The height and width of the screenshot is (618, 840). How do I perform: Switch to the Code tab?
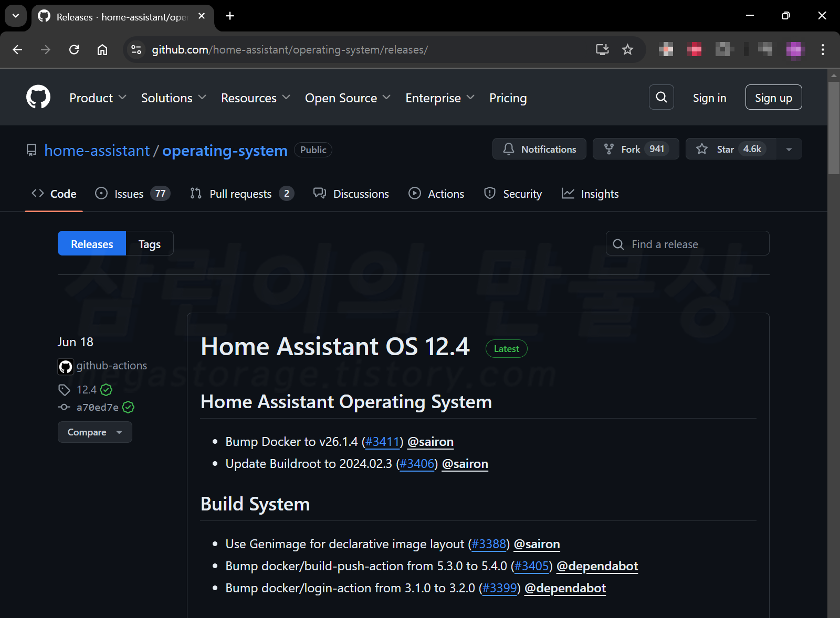coord(54,194)
